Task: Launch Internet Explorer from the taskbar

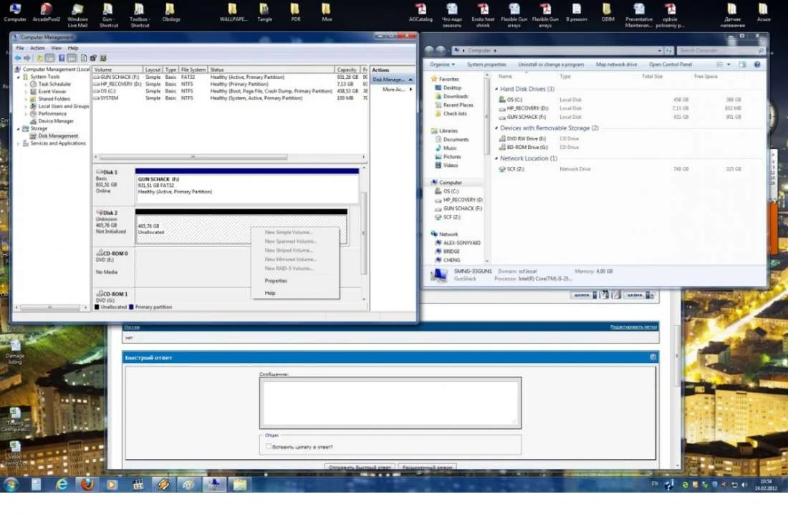Action: coord(62,485)
